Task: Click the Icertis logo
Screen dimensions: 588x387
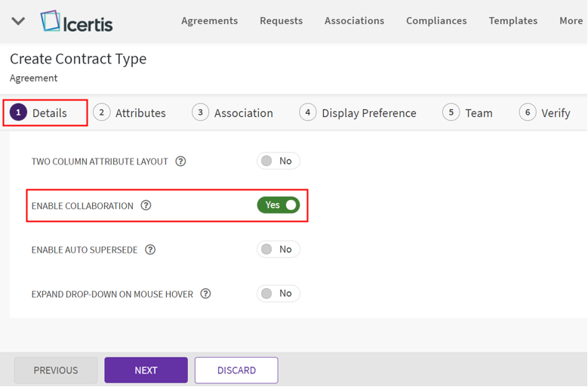Action: coord(77,21)
